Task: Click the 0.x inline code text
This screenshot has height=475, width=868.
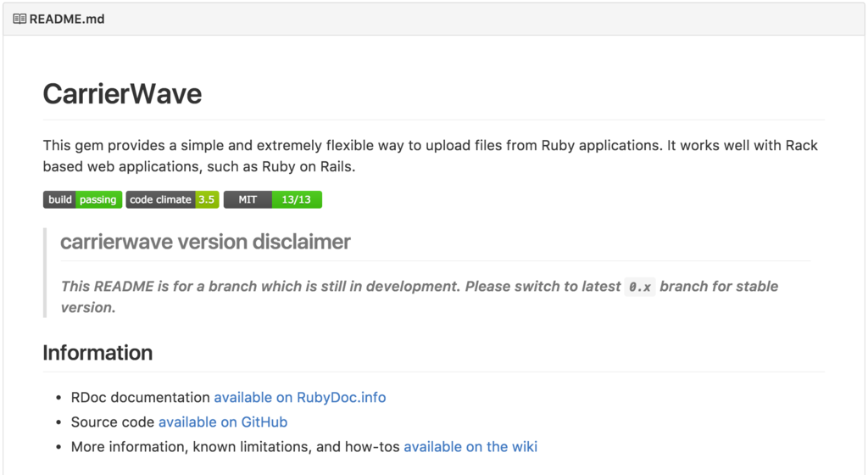Action: pyautogui.click(x=640, y=287)
